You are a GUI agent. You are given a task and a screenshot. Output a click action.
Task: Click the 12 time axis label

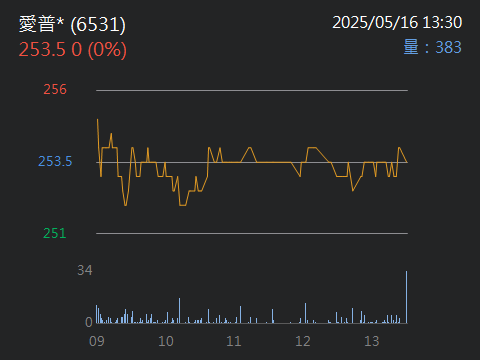tap(303, 341)
